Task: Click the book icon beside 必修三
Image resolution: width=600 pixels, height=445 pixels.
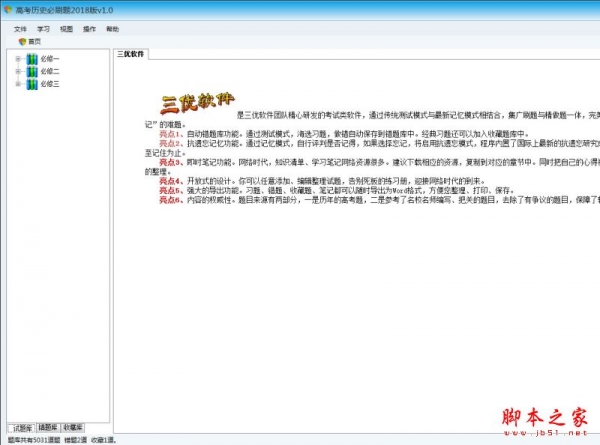Action: point(32,84)
